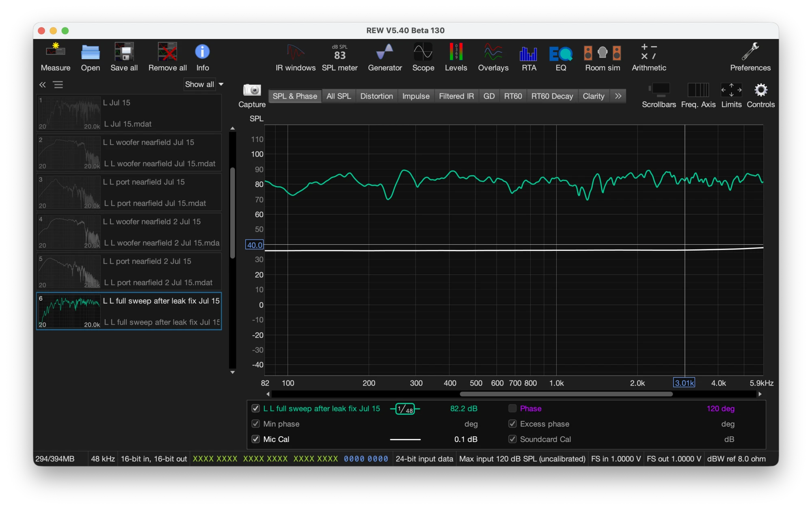The image size is (812, 510).
Task: Collapse the measurements panel
Action: [x=42, y=84]
